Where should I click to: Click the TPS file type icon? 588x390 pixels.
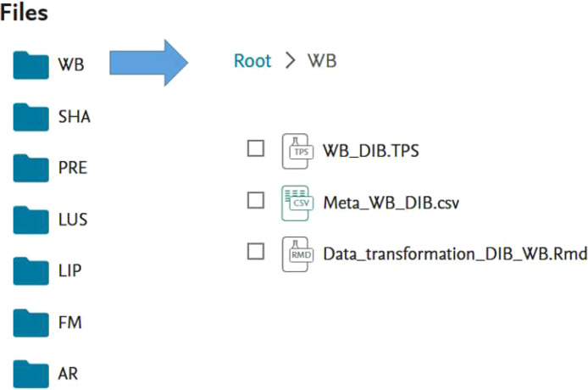(x=297, y=151)
